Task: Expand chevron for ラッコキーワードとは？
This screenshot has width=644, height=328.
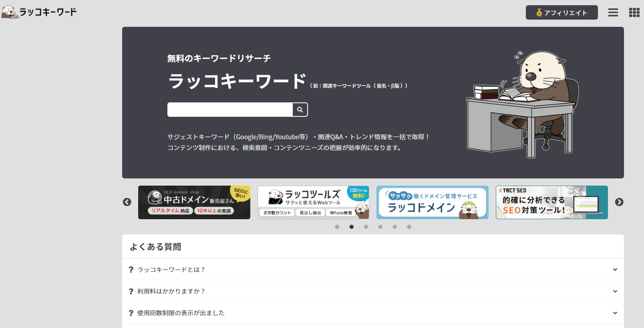Action: (x=615, y=270)
